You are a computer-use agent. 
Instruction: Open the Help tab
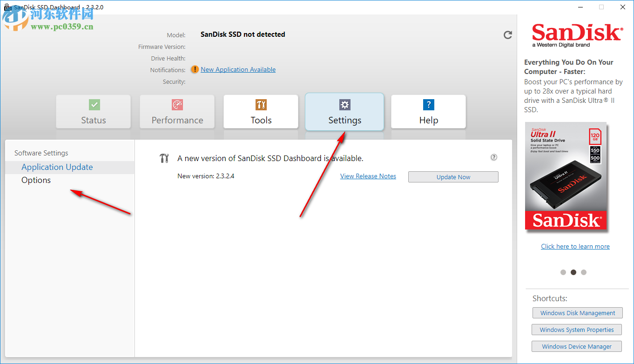pyautogui.click(x=429, y=112)
